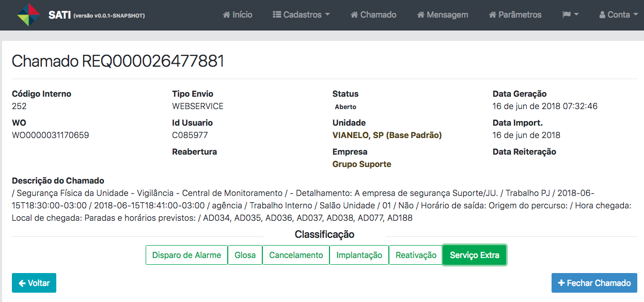Click the icon next to Chamado
This screenshot has width=644, height=302.
[x=354, y=15]
